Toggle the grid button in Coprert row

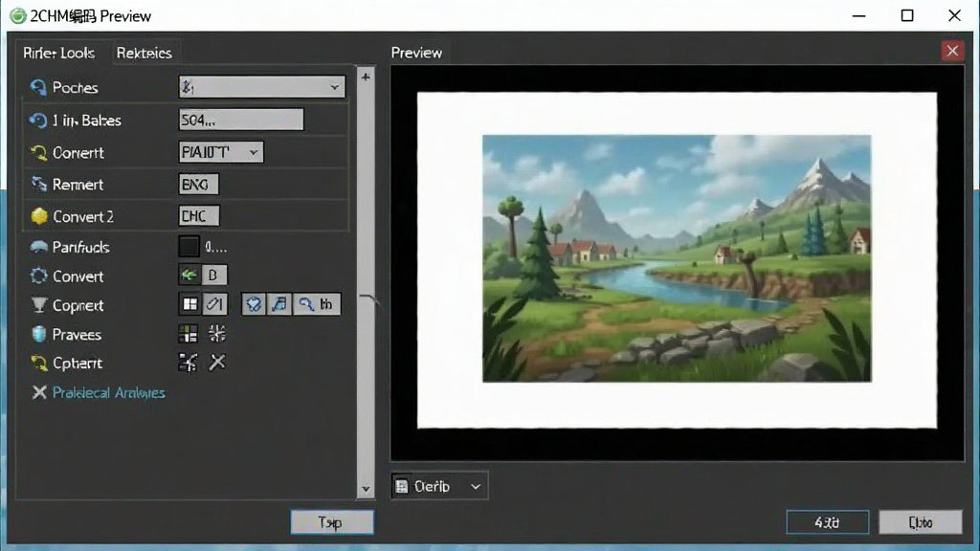point(189,304)
